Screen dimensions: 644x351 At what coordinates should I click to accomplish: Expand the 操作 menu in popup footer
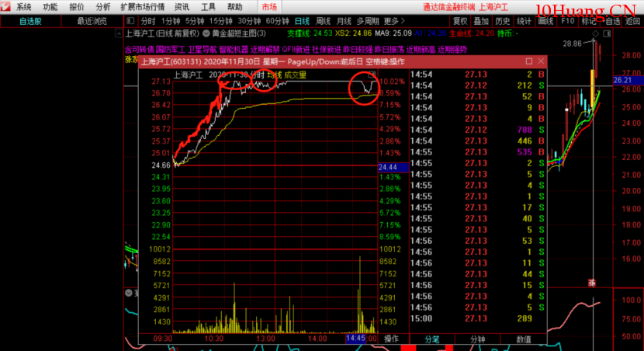[391, 339]
